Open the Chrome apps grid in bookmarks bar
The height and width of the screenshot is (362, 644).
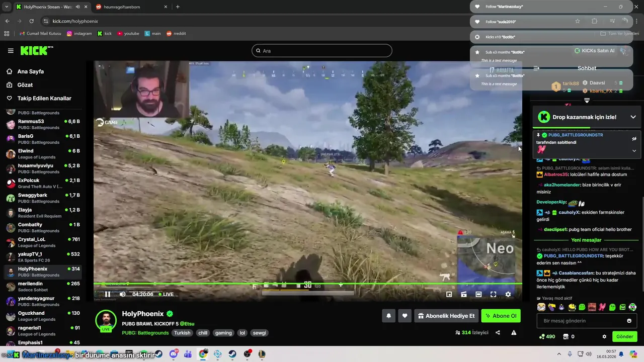coord(7,34)
